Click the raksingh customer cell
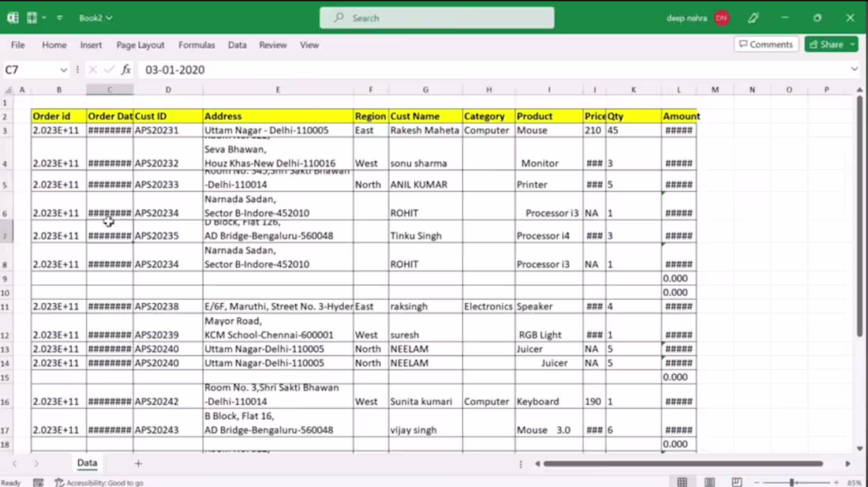Viewport: 868px width, 487px height. coord(425,306)
